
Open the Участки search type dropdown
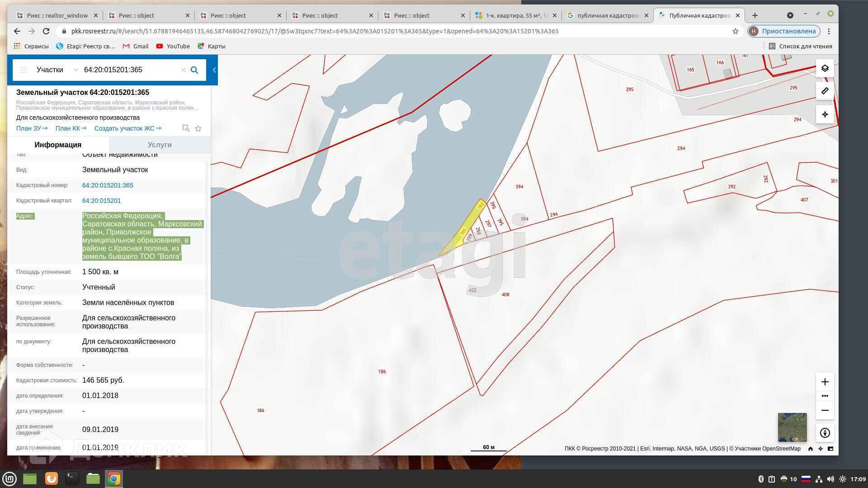click(x=57, y=70)
